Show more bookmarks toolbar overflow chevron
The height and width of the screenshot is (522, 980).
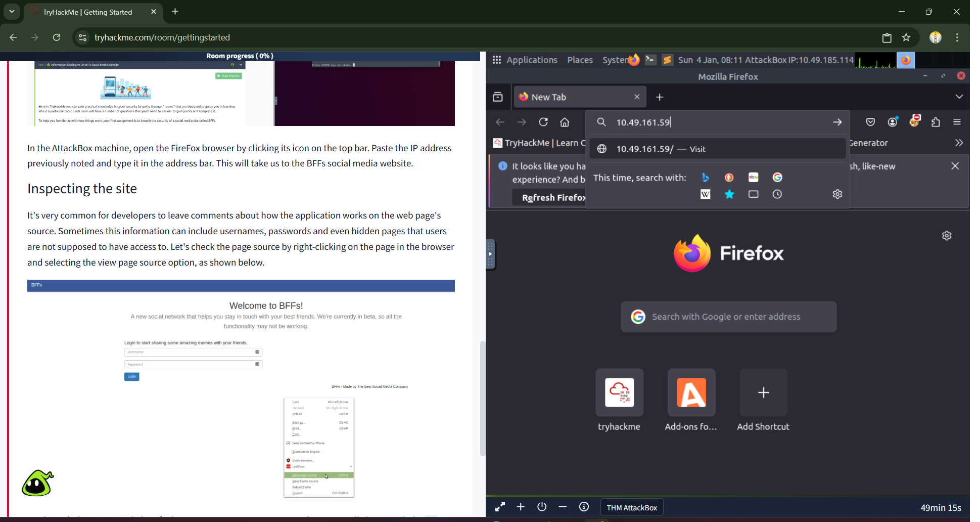pos(959,143)
